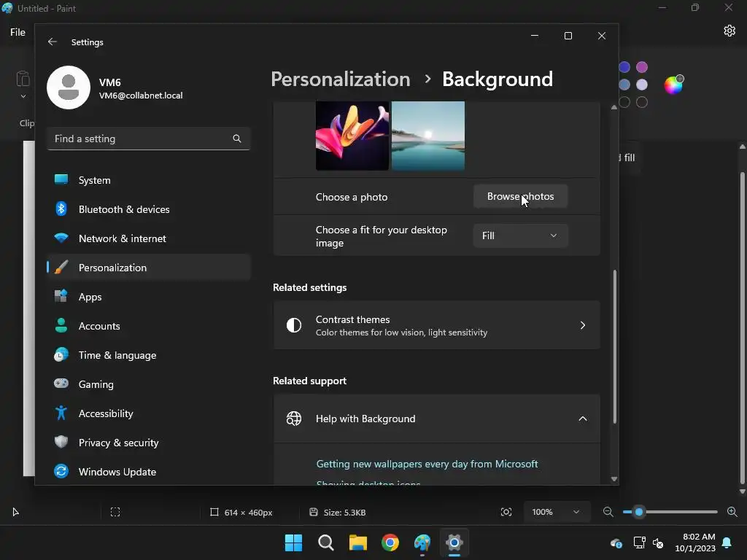The height and width of the screenshot is (560, 747).
Task: Open Accessibility settings
Action: 149,413
